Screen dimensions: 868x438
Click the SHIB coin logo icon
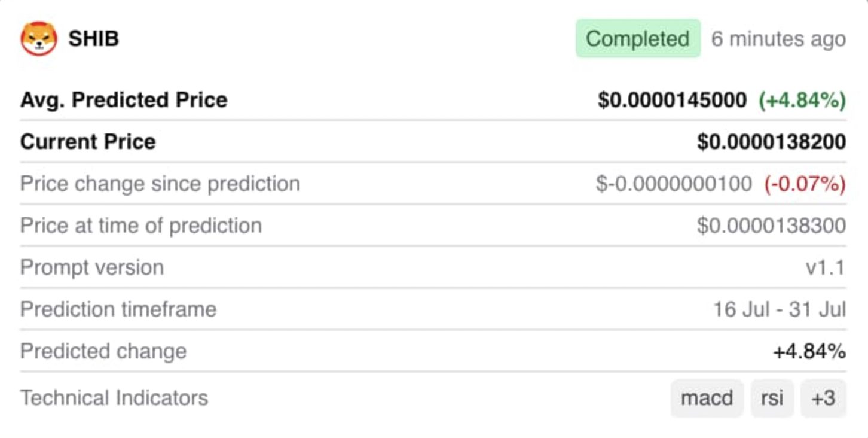(x=39, y=39)
